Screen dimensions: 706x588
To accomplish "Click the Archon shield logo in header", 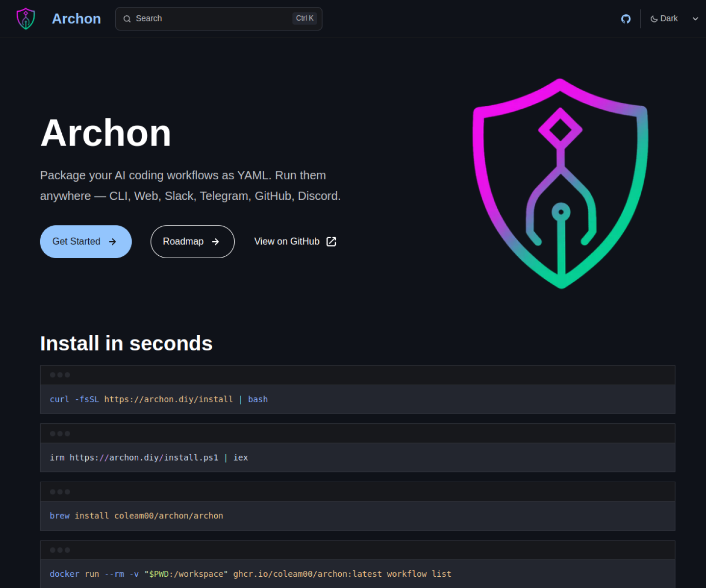I will [x=26, y=19].
